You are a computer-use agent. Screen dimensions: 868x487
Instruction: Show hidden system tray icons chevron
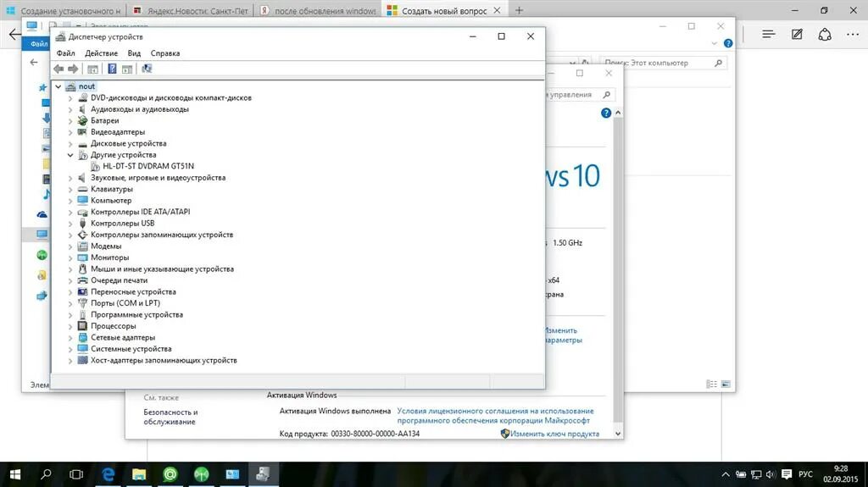tap(726, 474)
